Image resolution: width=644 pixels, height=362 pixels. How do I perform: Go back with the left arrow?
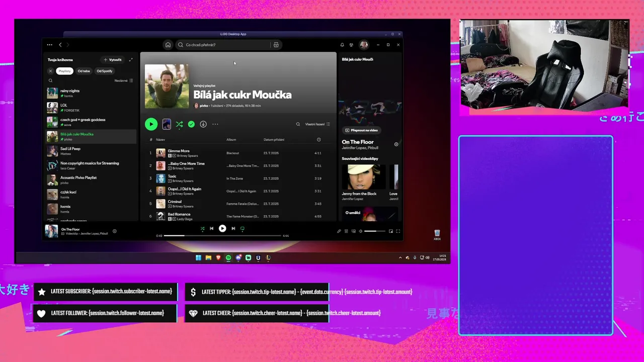coord(60,45)
